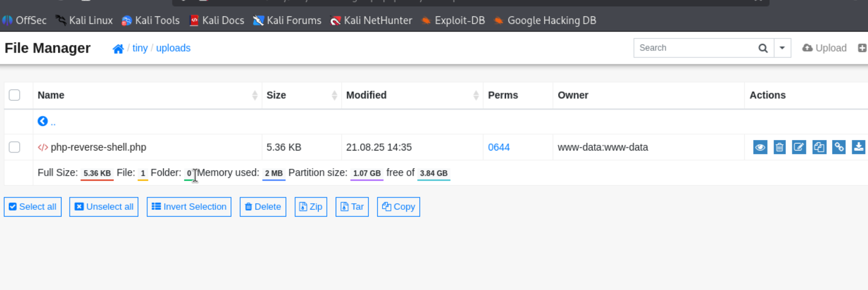Copy php-reverse-shell.php via row copy icon
The image size is (868, 290).
point(819,147)
